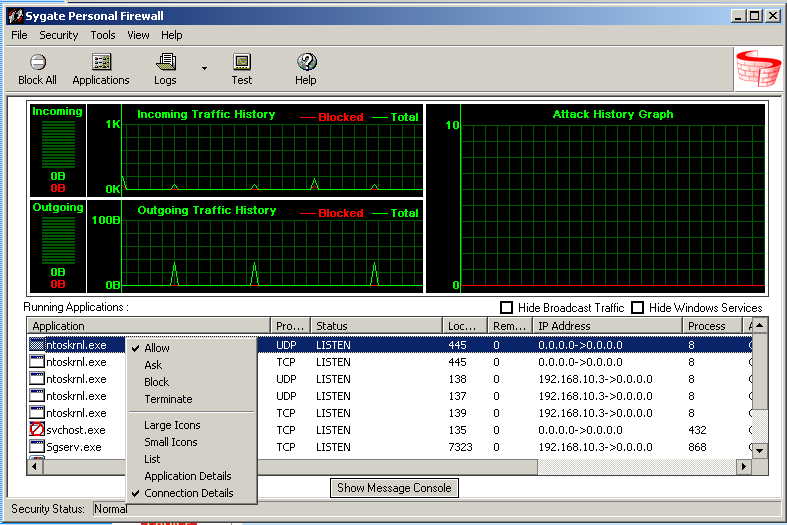787x525 pixels.
Task: Click the ntoskrnl.exe icon in port 137 row
Action: coord(37,396)
